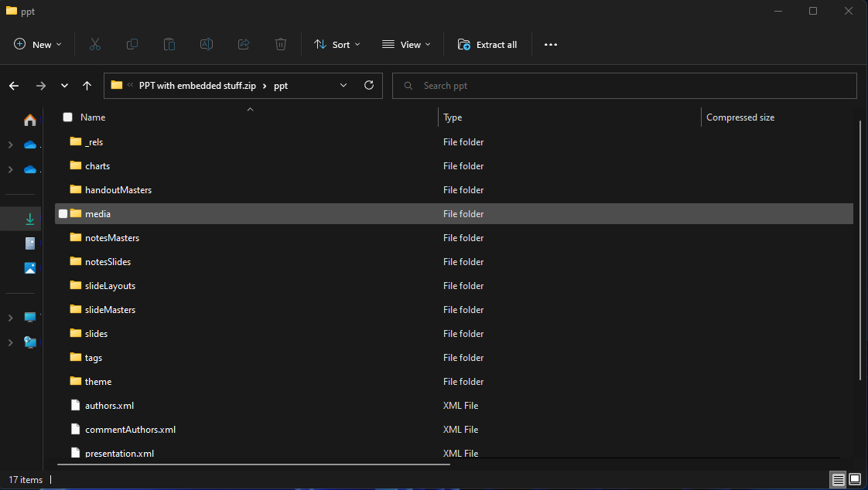Open the See more three-dots menu
The image size is (868, 490).
click(x=551, y=45)
